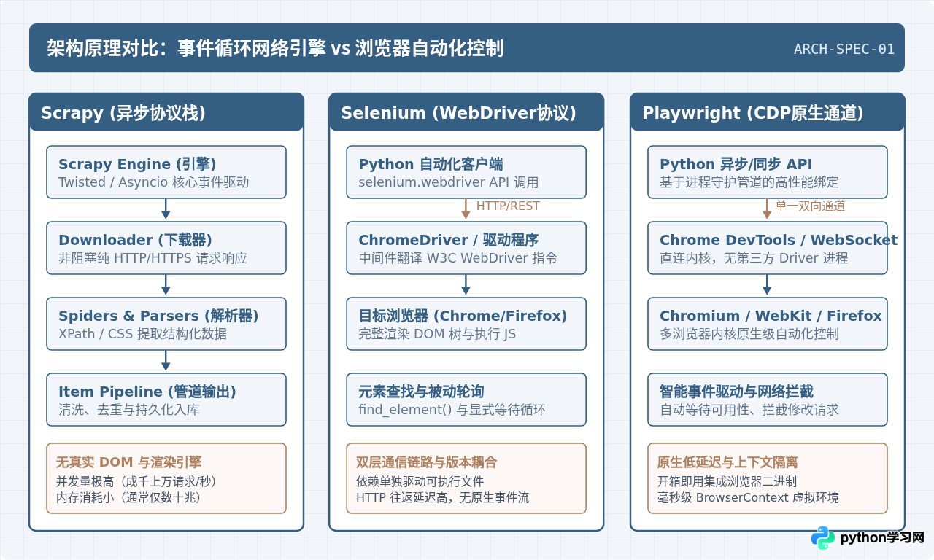Click the "直连内核，无第三方 Driver 进程" line
The height and width of the screenshot is (560, 934).
point(754,258)
